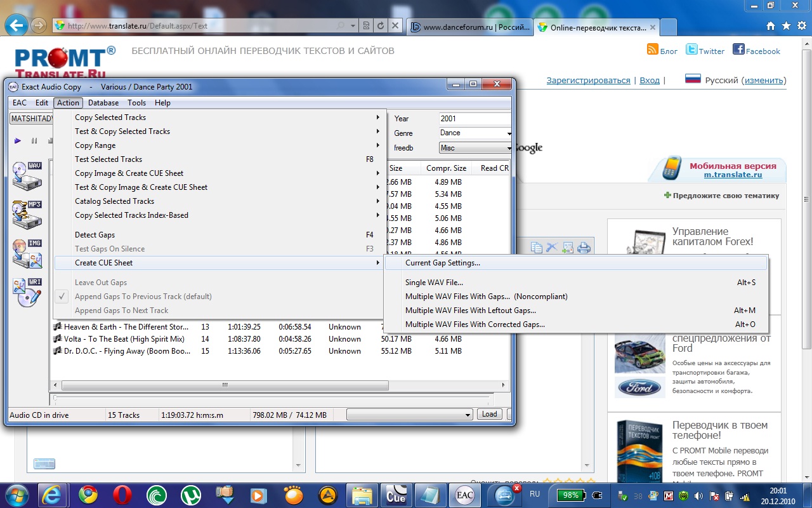Click the IMG copy image icon

[x=27, y=253]
